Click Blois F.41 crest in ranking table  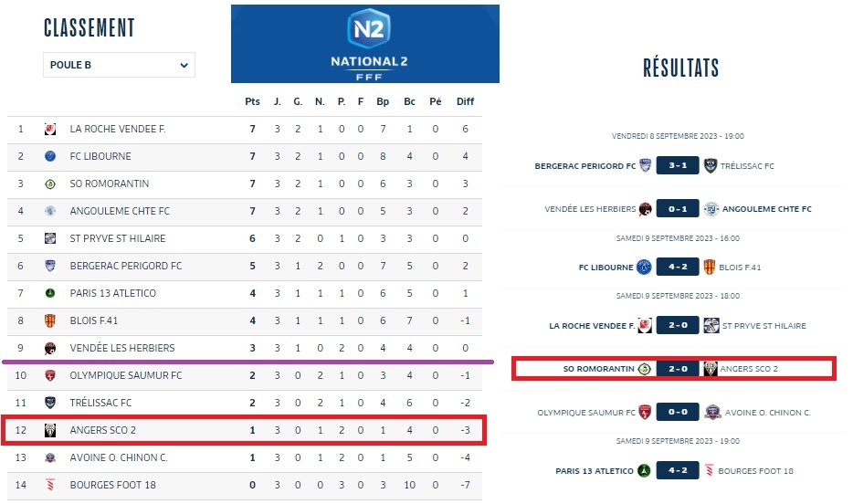[50, 320]
